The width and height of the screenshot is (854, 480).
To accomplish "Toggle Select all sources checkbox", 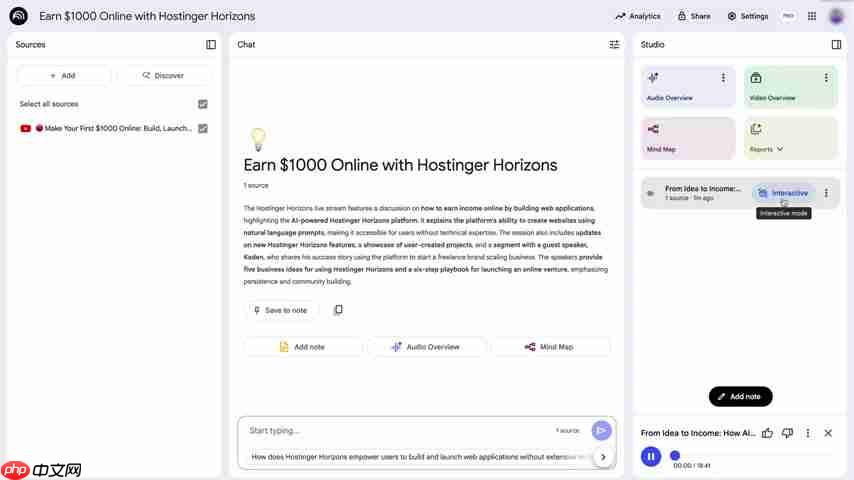I will (x=203, y=104).
